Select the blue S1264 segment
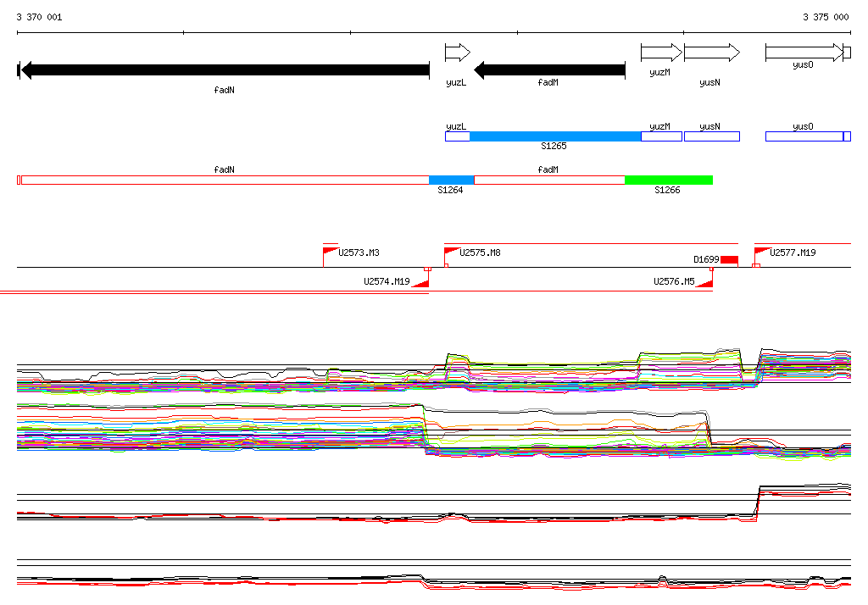The height and width of the screenshot is (605, 868). tap(451, 180)
